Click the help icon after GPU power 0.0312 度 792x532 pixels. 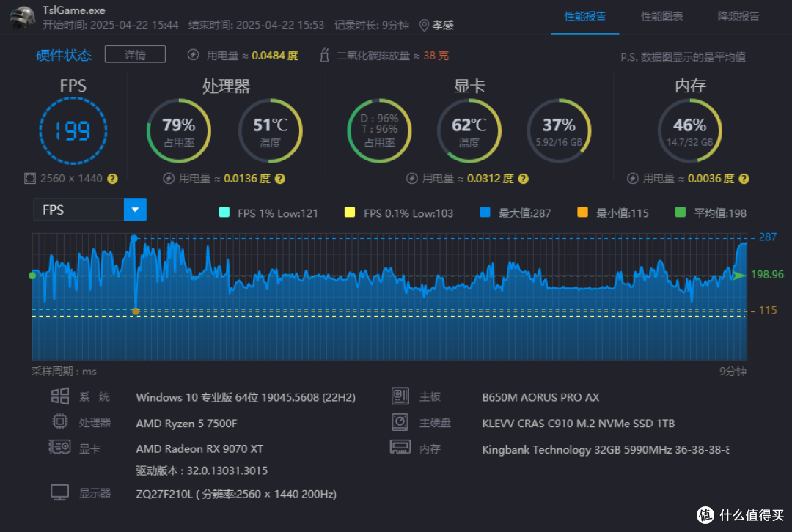coord(524,179)
